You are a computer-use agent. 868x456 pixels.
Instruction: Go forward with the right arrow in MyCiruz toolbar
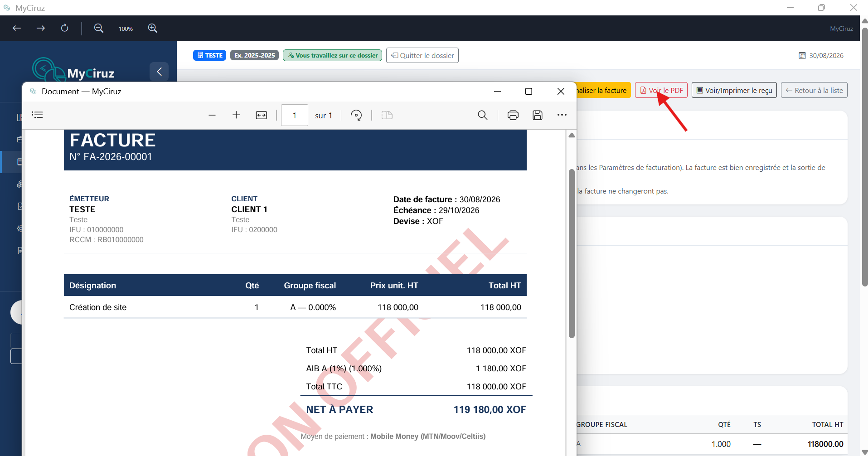pos(41,28)
